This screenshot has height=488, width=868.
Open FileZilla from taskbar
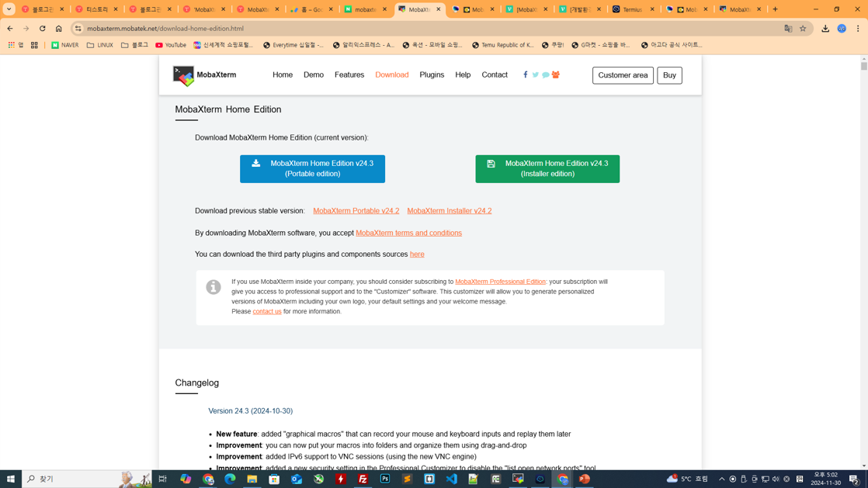[x=363, y=479]
